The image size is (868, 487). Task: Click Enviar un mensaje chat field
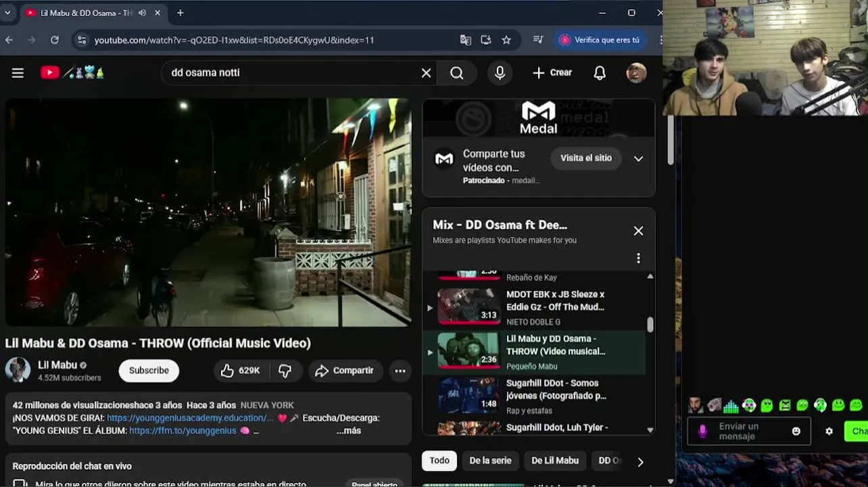point(749,432)
